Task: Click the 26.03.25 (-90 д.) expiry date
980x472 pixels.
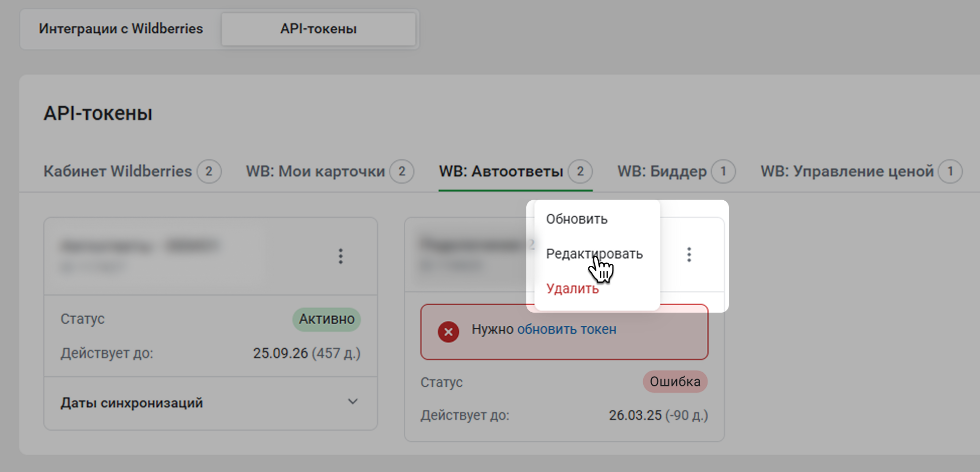Action: [x=658, y=415]
